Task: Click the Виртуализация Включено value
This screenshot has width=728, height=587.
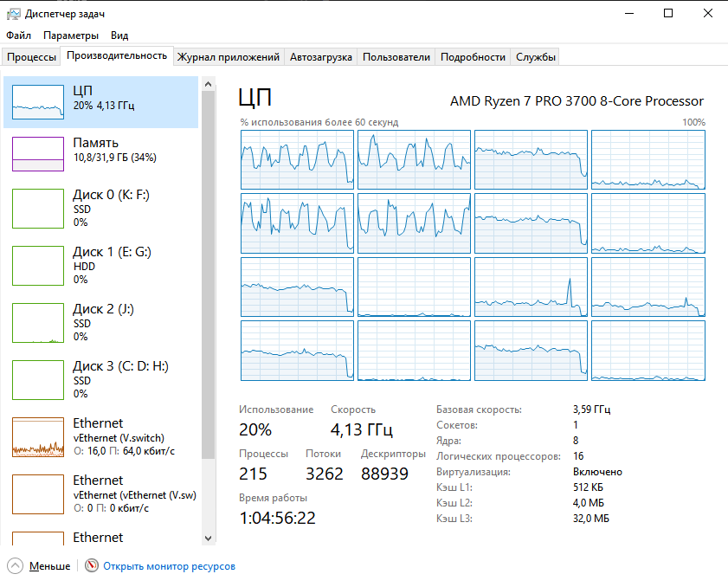Action: (x=597, y=472)
